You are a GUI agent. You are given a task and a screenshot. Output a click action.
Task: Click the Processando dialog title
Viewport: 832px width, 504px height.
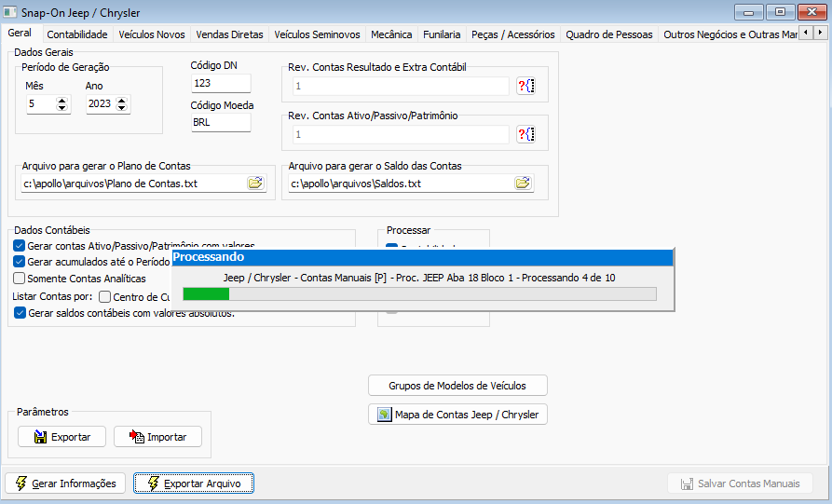[x=209, y=257]
